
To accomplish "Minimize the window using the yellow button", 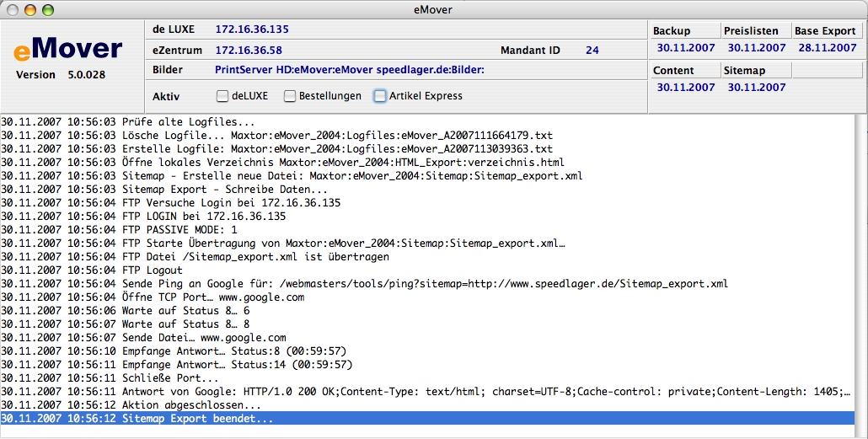I will (29, 9).
